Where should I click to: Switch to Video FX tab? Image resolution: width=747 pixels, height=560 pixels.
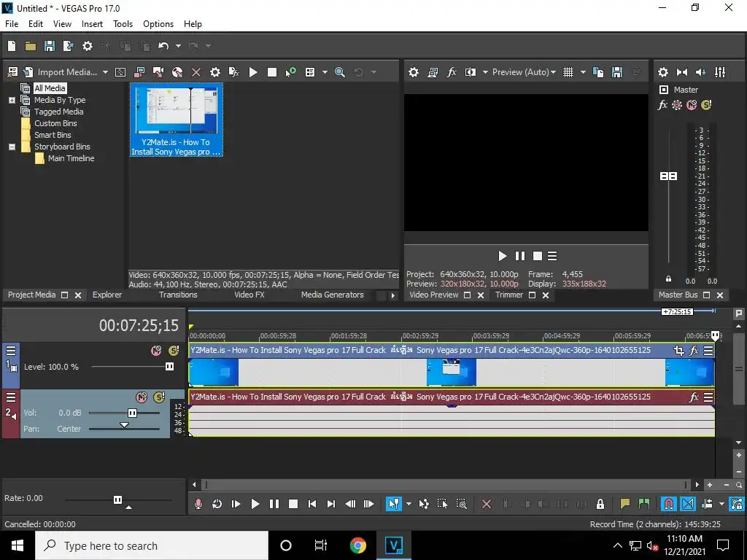tap(249, 295)
